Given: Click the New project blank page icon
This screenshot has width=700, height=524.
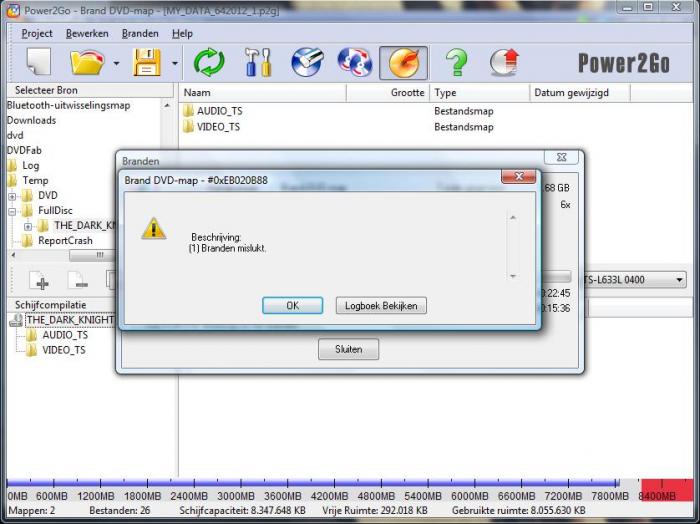Looking at the screenshot, I should click(39, 62).
